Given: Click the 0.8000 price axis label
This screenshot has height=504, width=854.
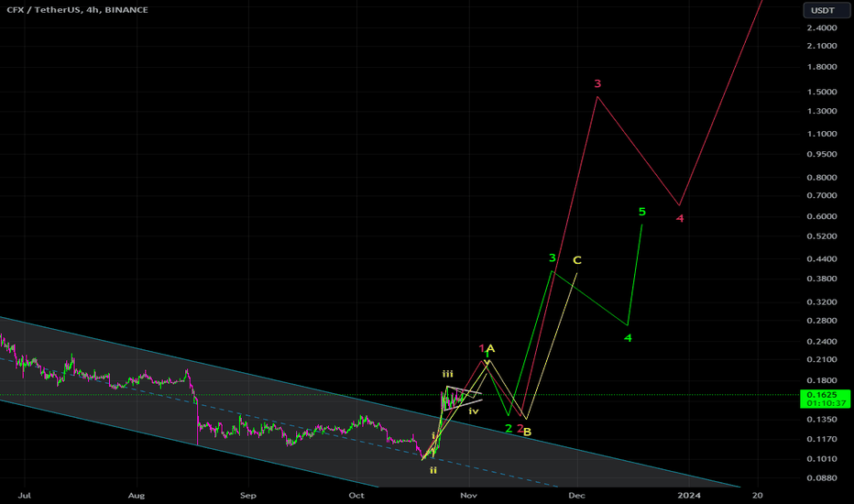Looking at the screenshot, I should pos(822,178).
